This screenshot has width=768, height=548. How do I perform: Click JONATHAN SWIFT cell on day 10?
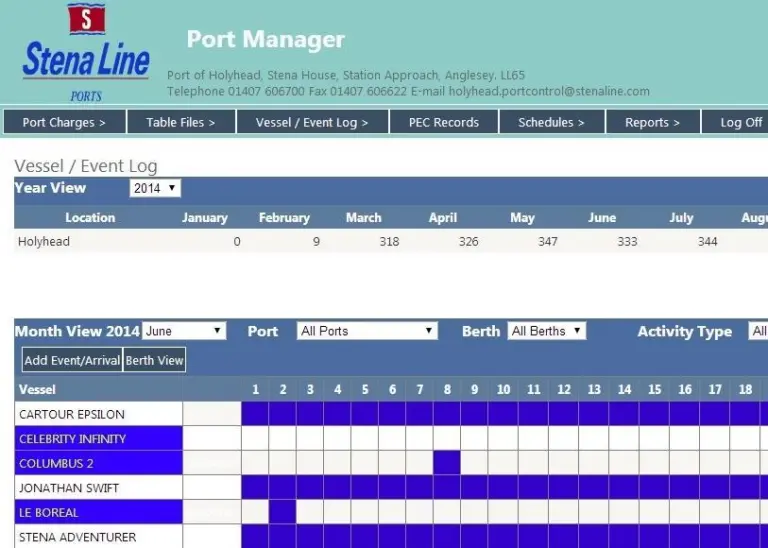pos(503,487)
